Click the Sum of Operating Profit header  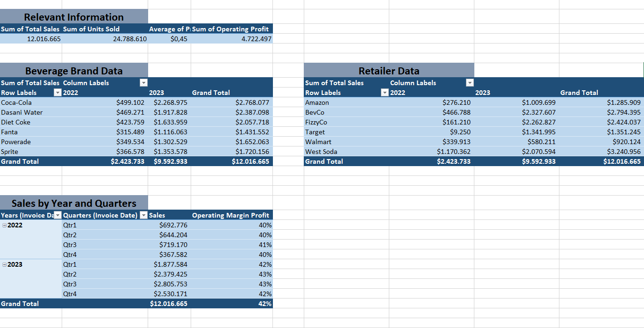click(231, 29)
